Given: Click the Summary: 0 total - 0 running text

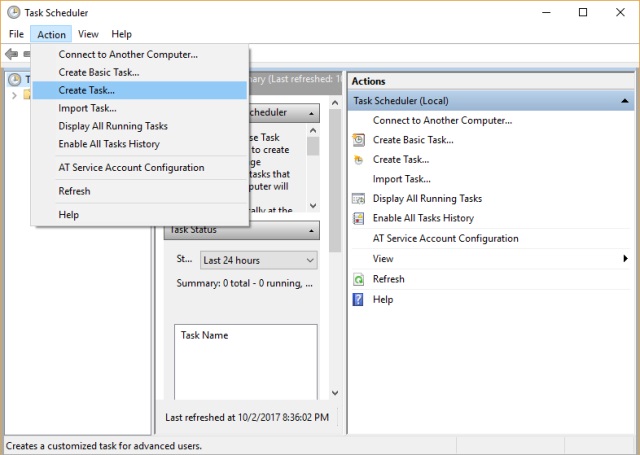Looking at the screenshot, I should (244, 283).
